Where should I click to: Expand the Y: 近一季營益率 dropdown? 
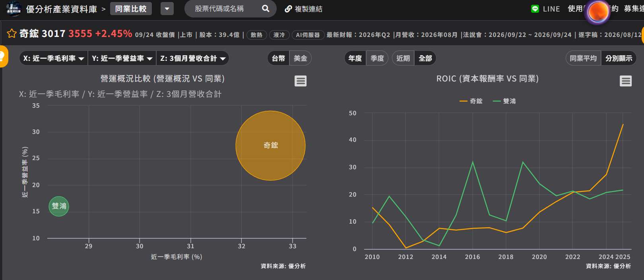pos(122,58)
